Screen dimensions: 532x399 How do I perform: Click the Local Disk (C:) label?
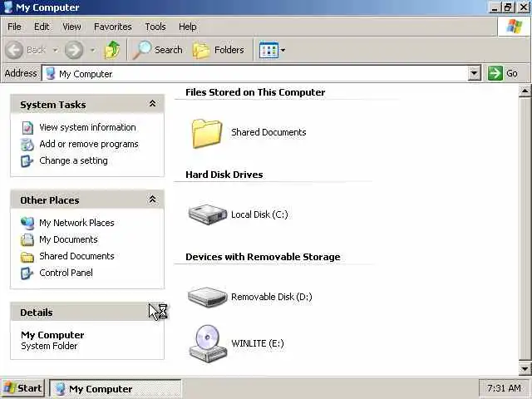coord(259,214)
